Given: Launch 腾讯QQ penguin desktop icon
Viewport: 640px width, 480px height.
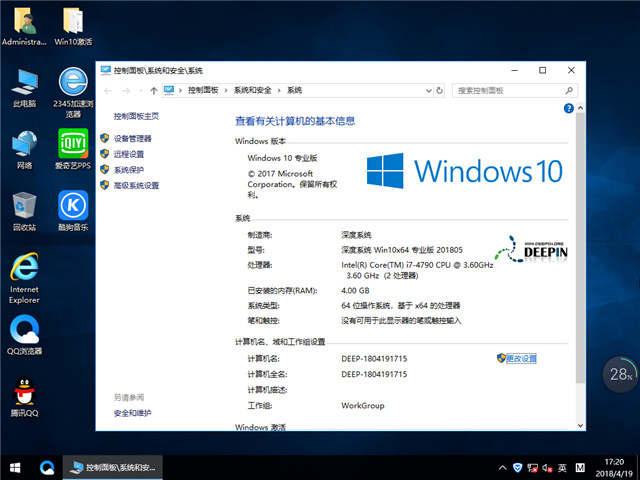Looking at the screenshot, I should [x=24, y=397].
